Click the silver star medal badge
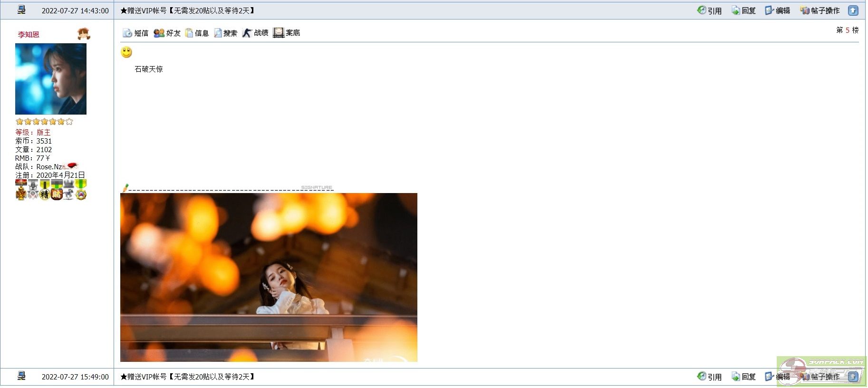The height and width of the screenshot is (388, 868). (x=33, y=190)
